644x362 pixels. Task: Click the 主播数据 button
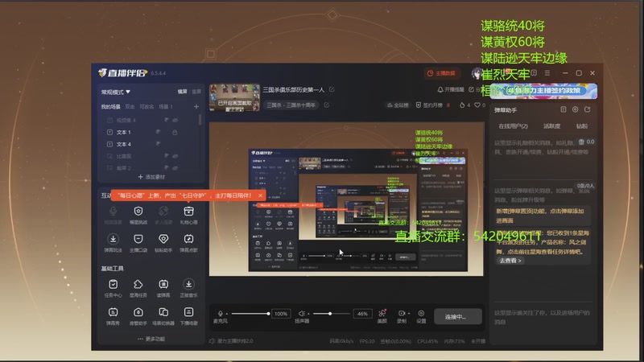(x=441, y=73)
